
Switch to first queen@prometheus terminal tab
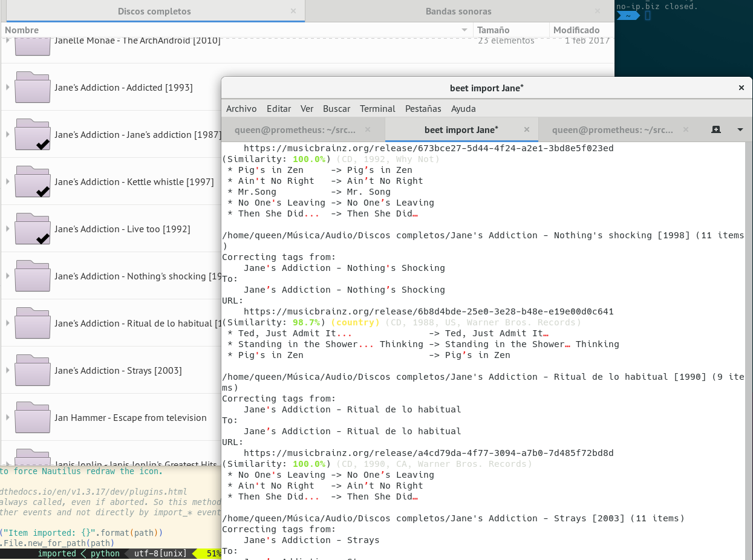(x=303, y=129)
